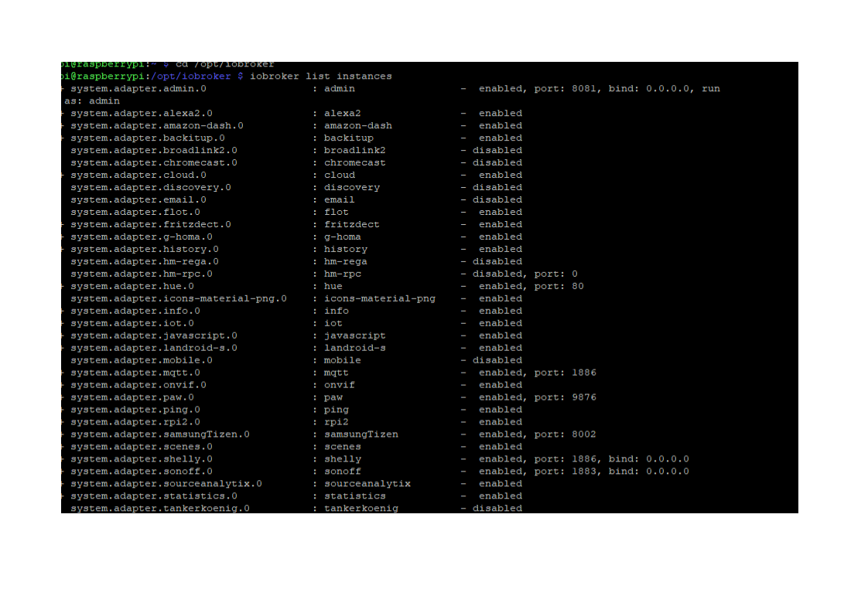Select the text 'system.adapter.admin.0'
Screen dimensions: 868x613
pos(138,89)
